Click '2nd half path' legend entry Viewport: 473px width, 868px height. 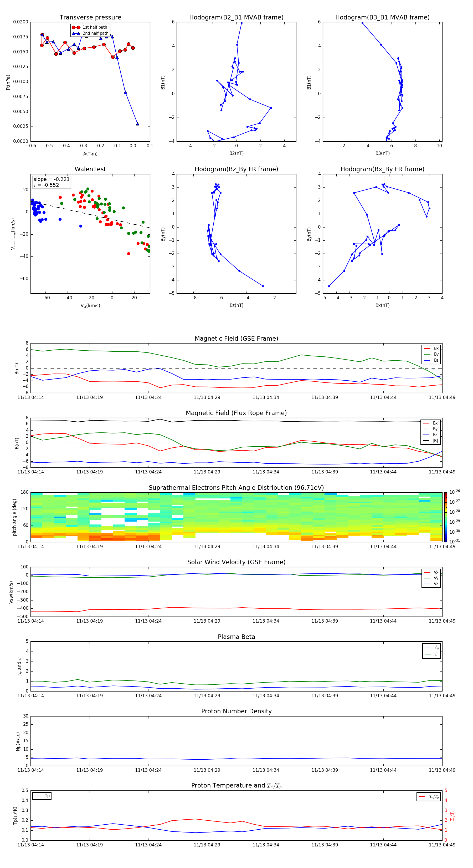point(90,33)
